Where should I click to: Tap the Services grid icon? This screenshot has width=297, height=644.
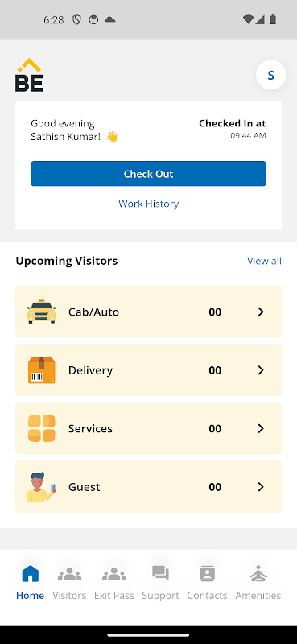coord(42,428)
